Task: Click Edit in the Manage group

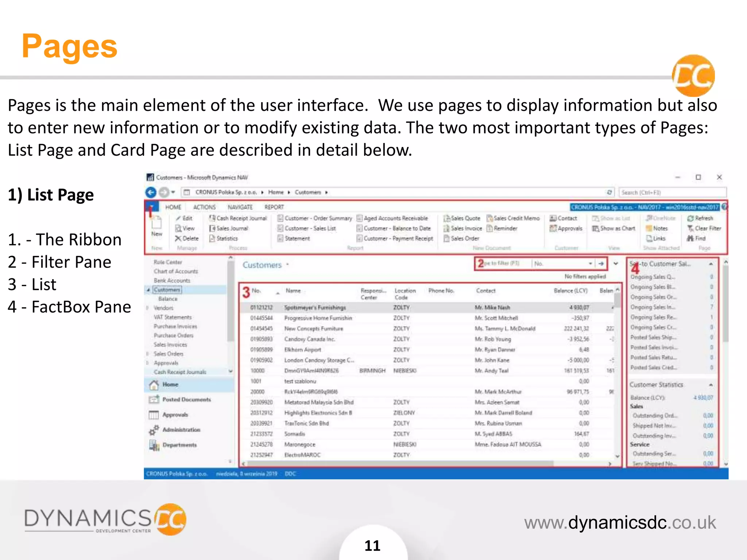Action: [x=184, y=218]
